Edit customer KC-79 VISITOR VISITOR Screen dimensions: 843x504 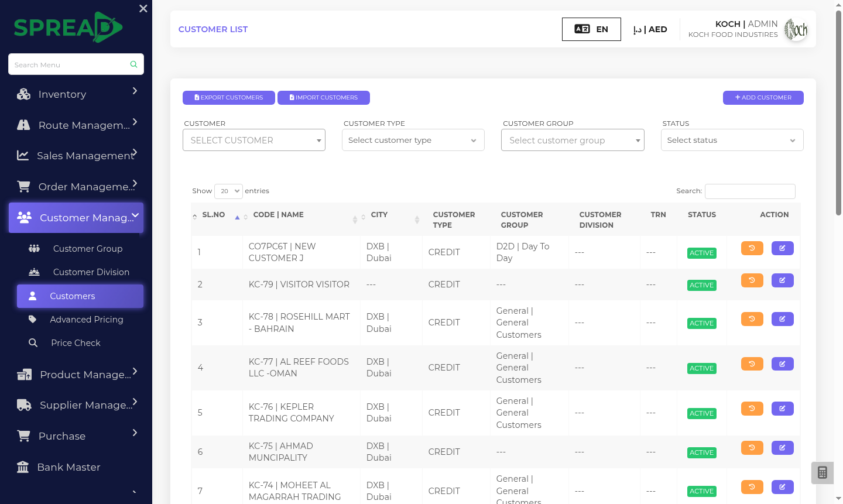(x=783, y=280)
